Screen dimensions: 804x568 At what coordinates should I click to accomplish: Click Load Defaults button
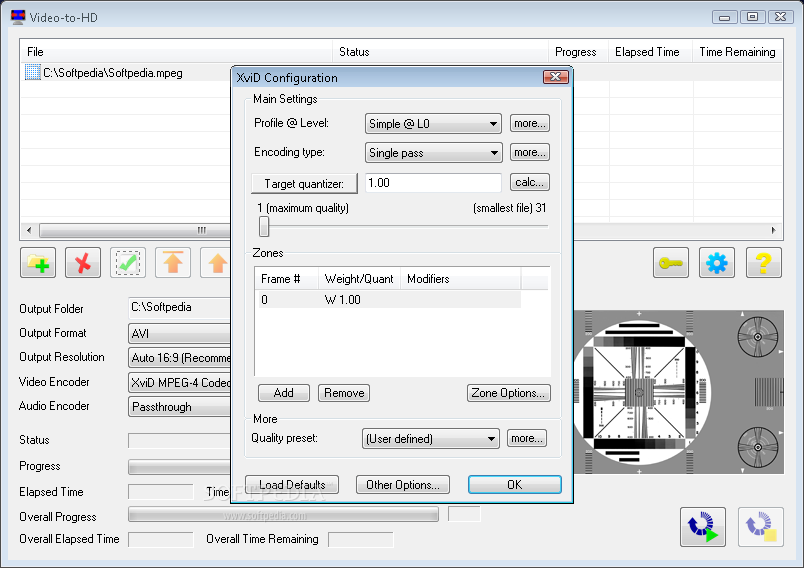[292, 484]
